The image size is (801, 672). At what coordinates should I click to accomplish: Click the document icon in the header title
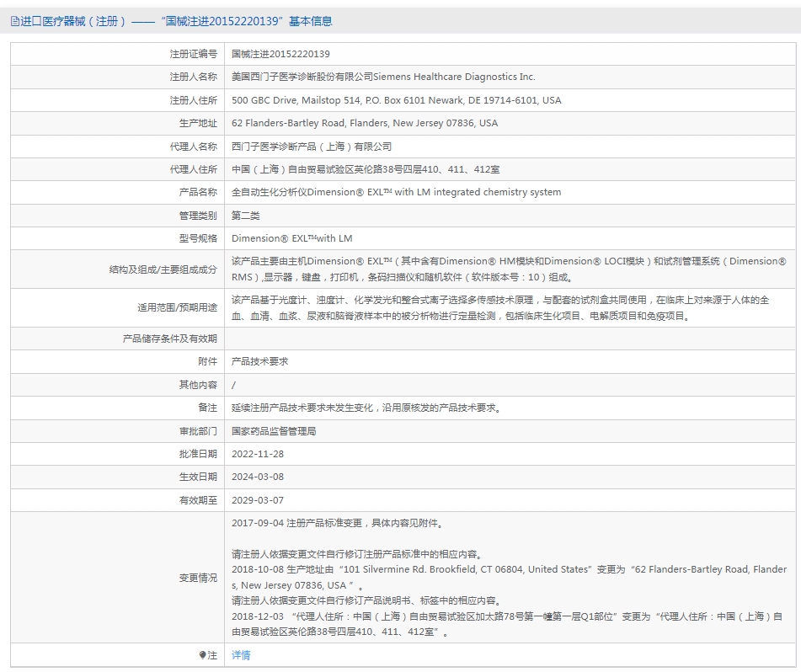point(15,21)
